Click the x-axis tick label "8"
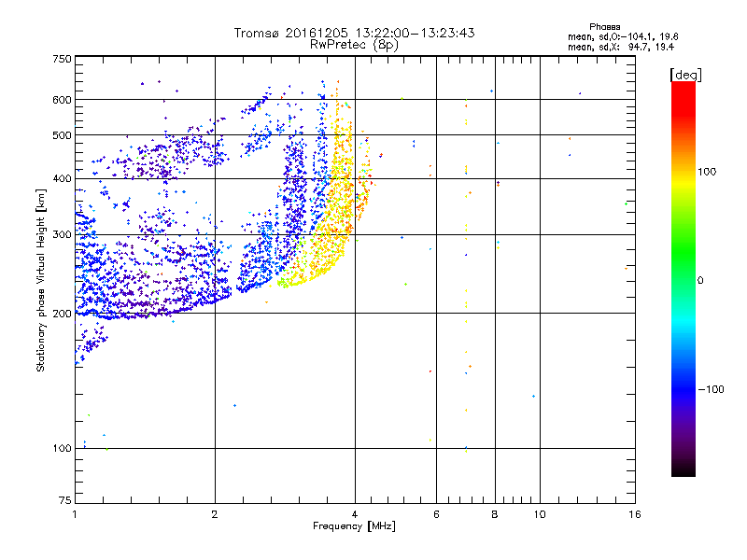Viewport: 747px width, 560px height. pos(495,514)
